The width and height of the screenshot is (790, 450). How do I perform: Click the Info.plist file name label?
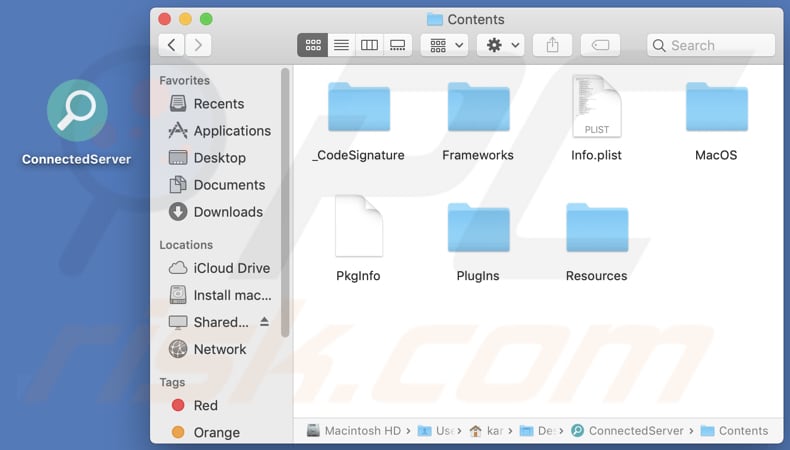tap(596, 155)
